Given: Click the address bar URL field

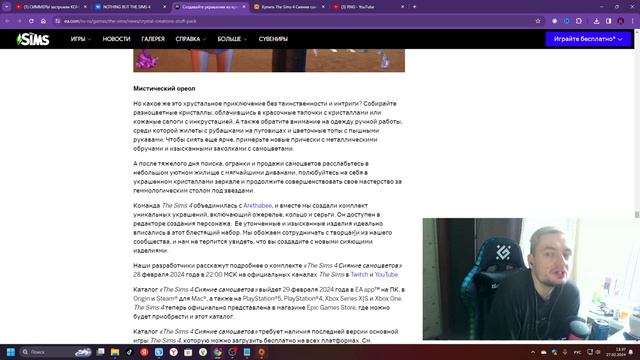Looking at the screenshot, I should point(298,21).
